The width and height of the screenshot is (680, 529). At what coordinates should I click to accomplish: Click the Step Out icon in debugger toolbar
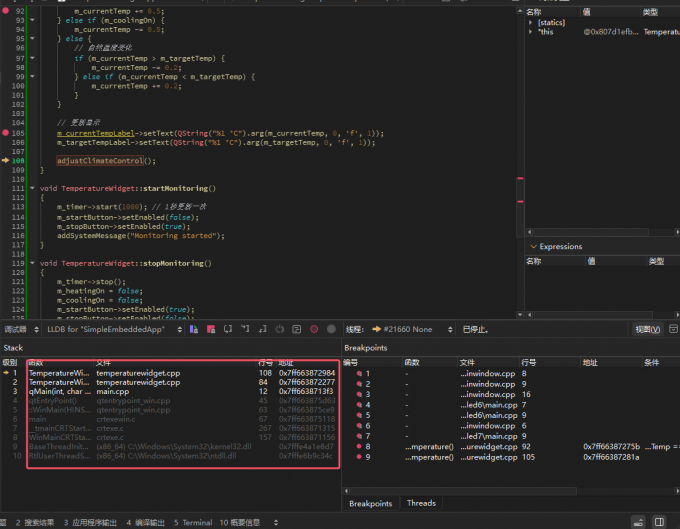[x=263, y=329]
